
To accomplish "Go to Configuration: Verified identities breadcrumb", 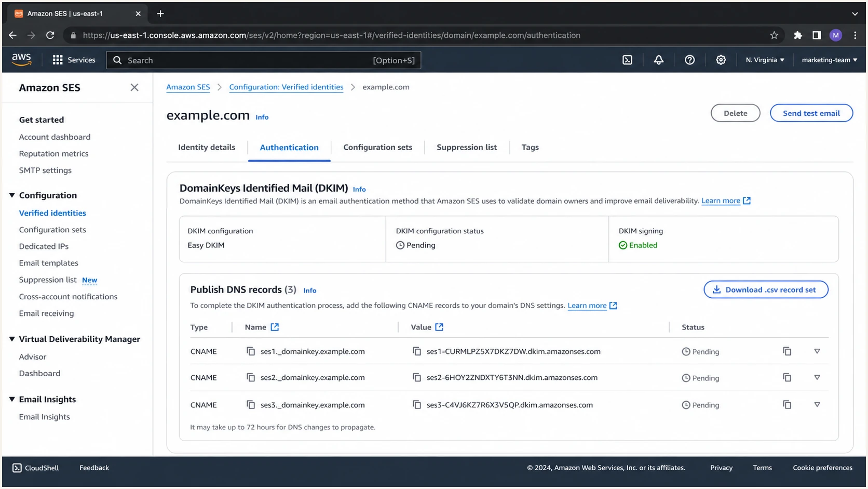I will click(x=286, y=87).
